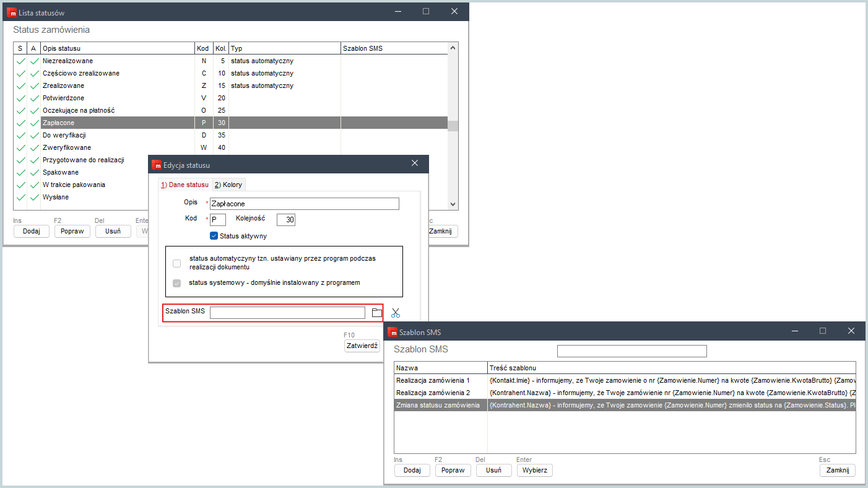Click Wybierz in the Szablon SMS window
Viewport: 868px width, 488px height.
tap(534, 470)
